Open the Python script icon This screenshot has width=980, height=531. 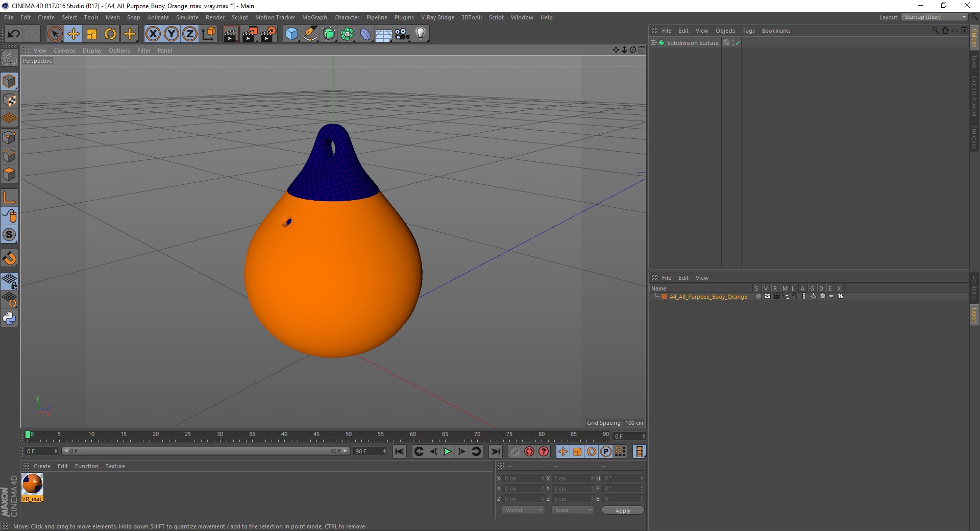9,319
